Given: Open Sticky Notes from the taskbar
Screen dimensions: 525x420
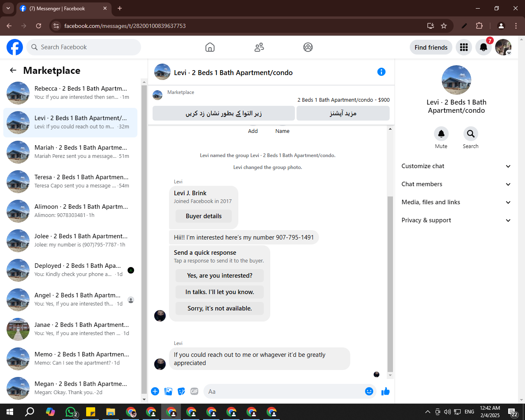Looking at the screenshot, I should coord(91,412).
